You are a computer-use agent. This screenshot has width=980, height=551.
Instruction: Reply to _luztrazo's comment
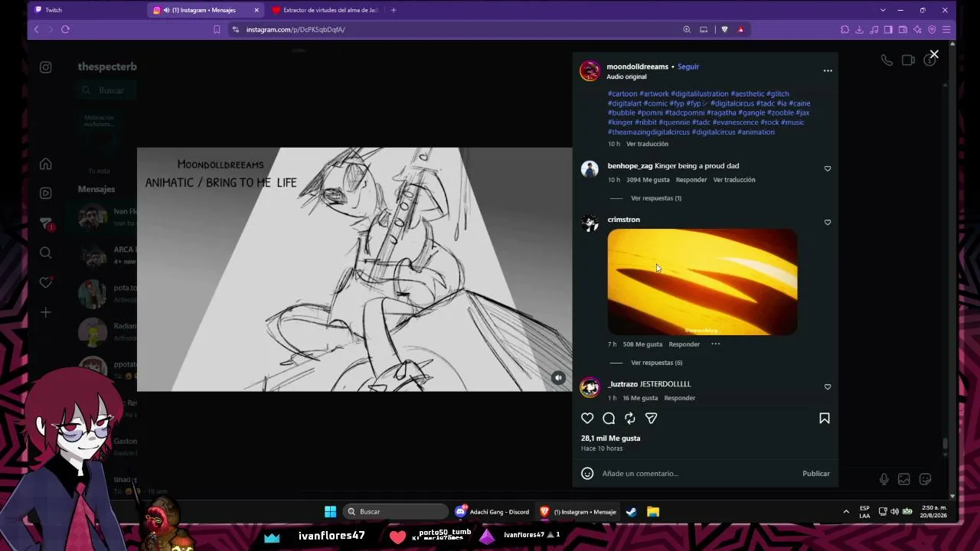coord(680,398)
